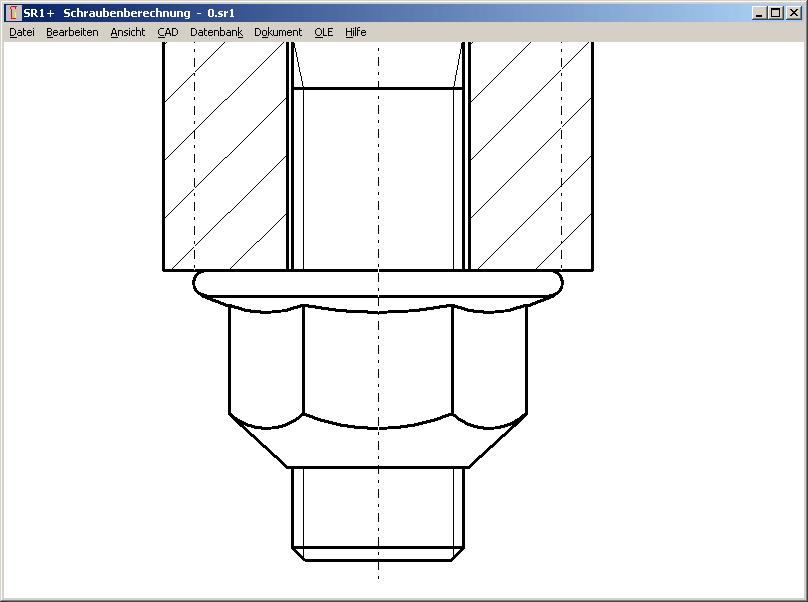Screen dimensions: 808x602
Task: Open the CAD menu
Action: pos(167,32)
